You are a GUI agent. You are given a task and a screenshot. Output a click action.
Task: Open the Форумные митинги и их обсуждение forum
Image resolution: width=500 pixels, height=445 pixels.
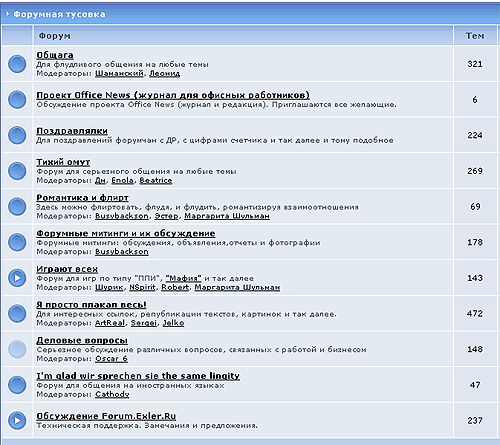(x=126, y=233)
